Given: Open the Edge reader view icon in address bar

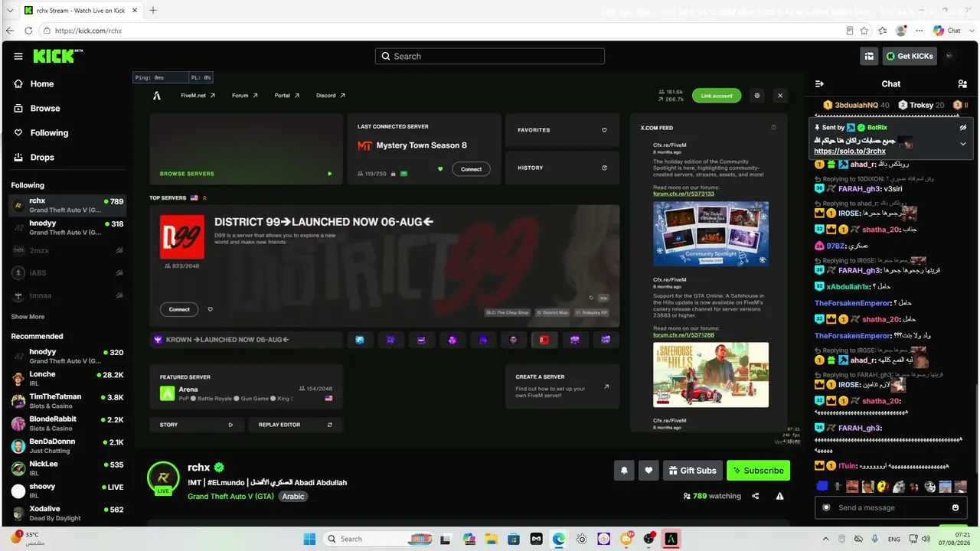Looking at the screenshot, I should 850,31.
